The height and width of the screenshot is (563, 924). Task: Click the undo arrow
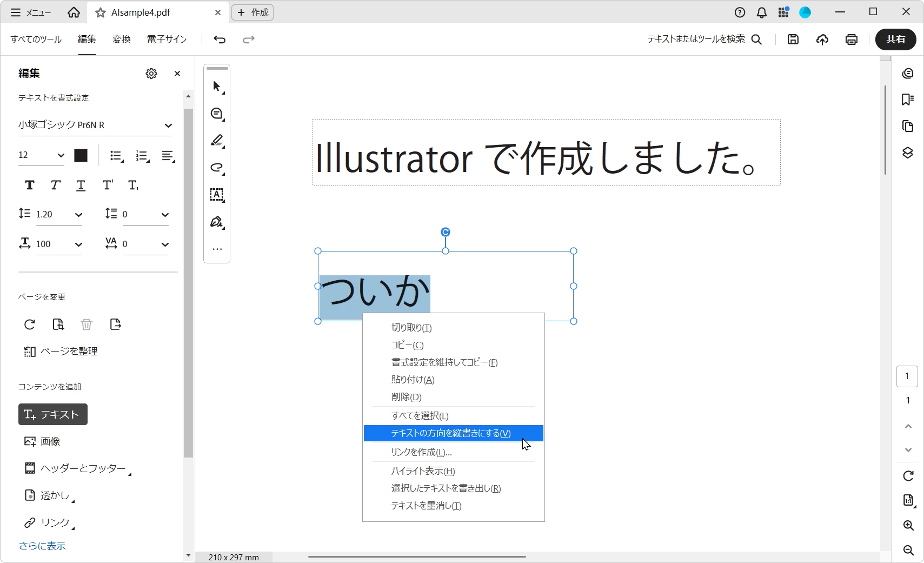pyautogui.click(x=220, y=39)
